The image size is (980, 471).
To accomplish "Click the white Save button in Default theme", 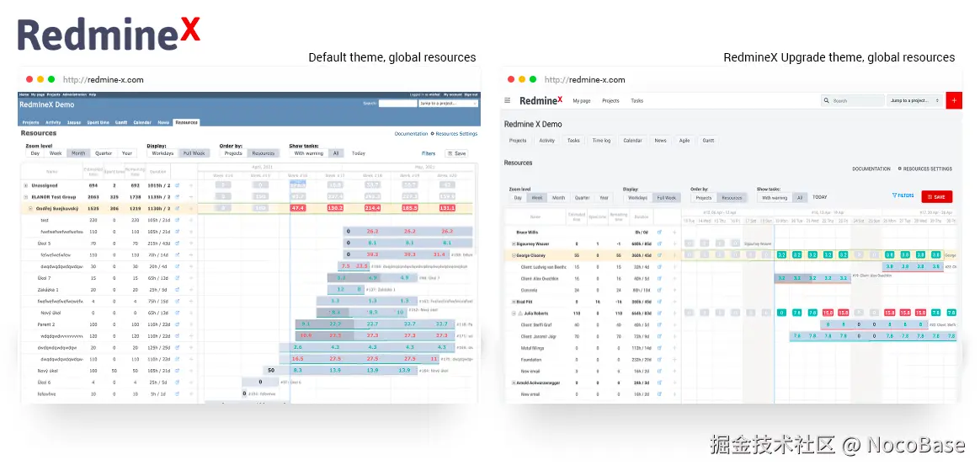I will click(456, 153).
